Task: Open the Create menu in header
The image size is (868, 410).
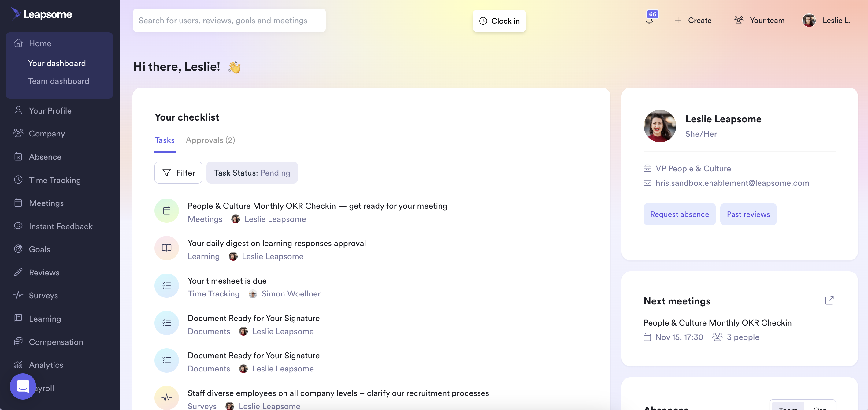Action: (x=693, y=20)
